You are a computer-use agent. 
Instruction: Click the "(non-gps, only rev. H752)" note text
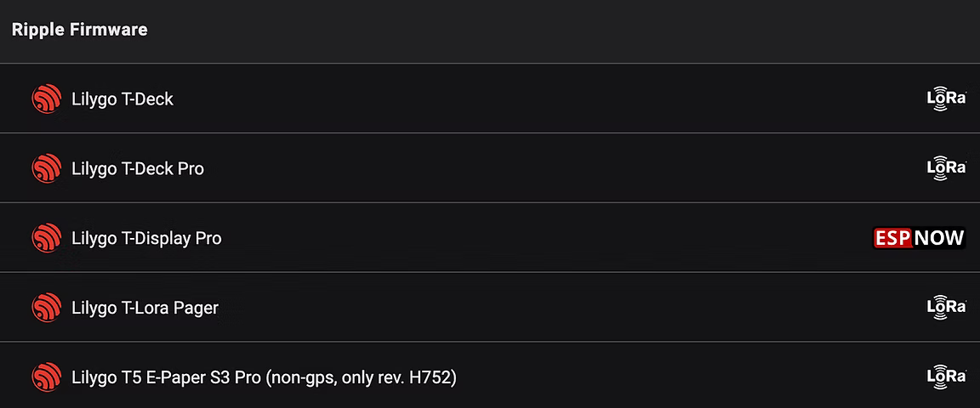pyautogui.click(x=362, y=377)
